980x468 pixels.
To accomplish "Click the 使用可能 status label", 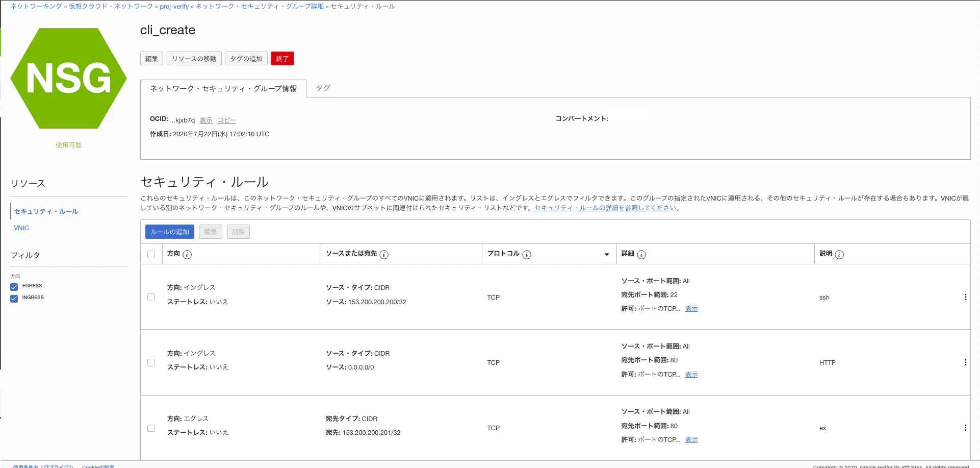I will click(68, 145).
